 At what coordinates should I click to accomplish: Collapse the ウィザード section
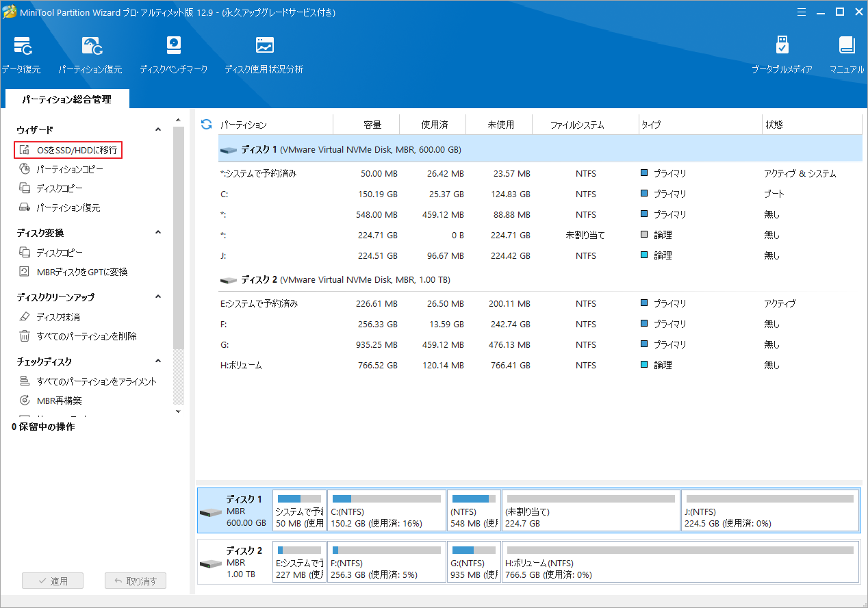[157, 129]
